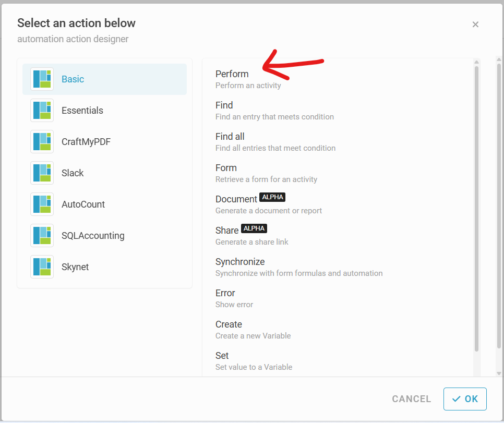Click the AutoCount integration icon
The image size is (504, 423).
coord(42,204)
